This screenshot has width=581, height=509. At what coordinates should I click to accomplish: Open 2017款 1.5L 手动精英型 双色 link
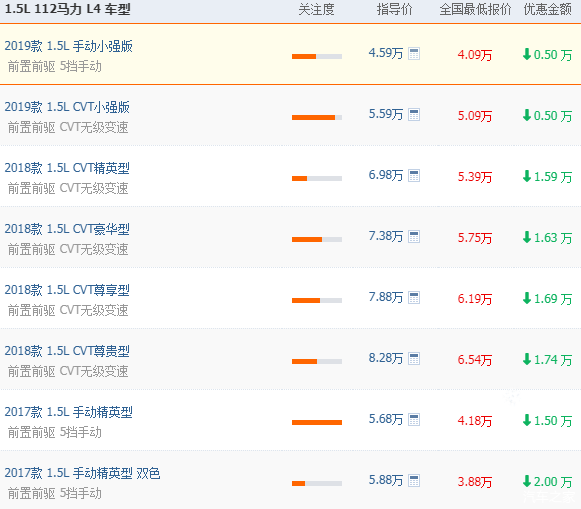coord(82,473)
